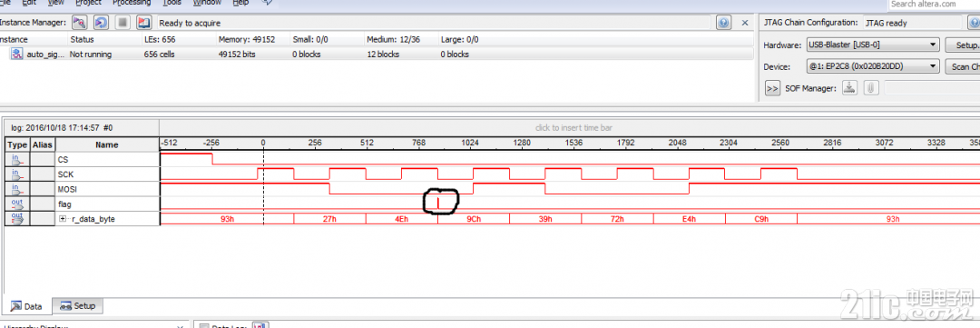Close the Instance Manager panel

pos(745,23)
